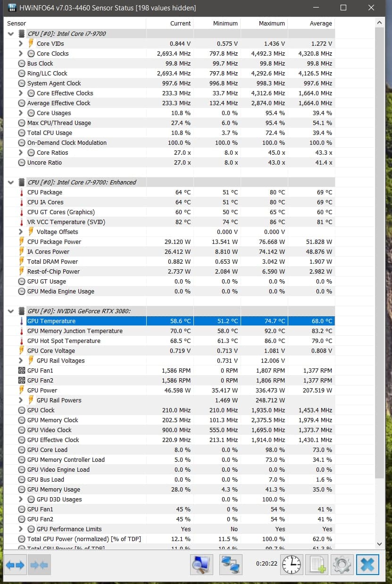
Task: Click the fan icon of GPU Fan1 RPM row
Action: coord(22,370)
